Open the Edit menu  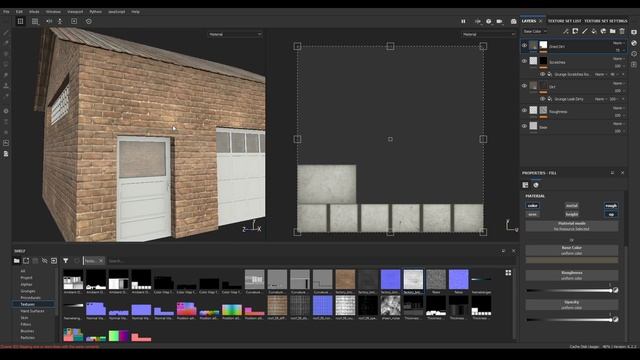pyautogui.click(x=19, y=12)
